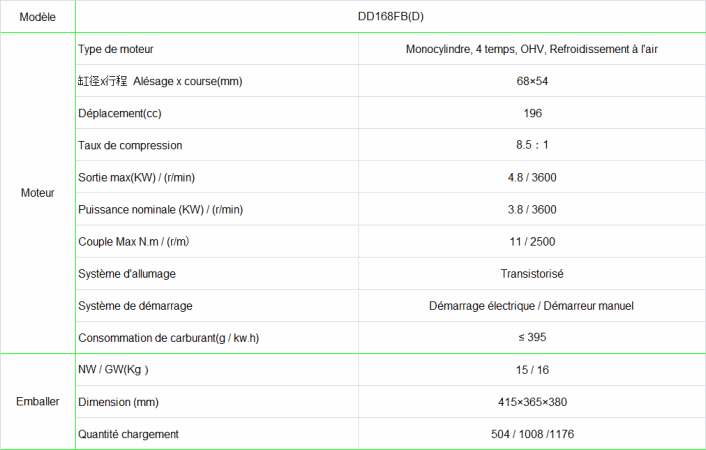Click the Moteur category cell

point(38,193)
